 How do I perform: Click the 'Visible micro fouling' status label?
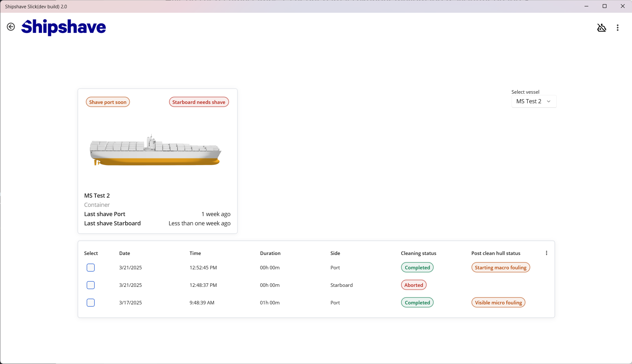pyautogui.click(x=498, y=302)
